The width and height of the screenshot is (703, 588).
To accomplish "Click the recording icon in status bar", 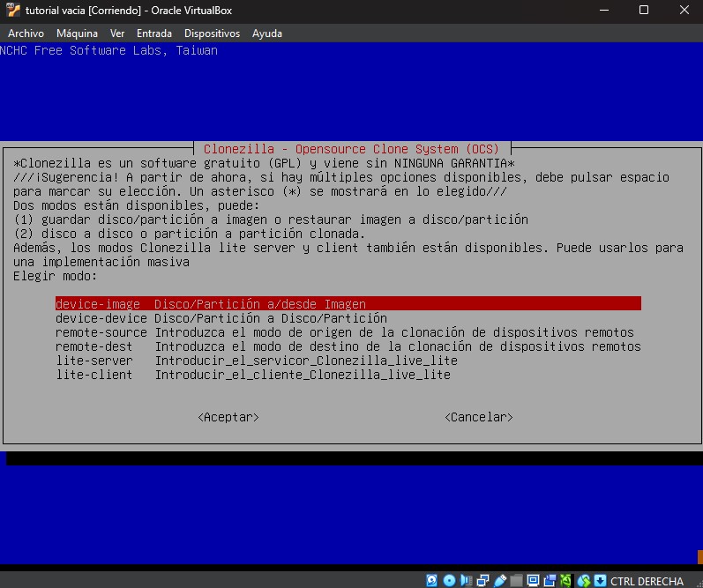I will tap(550, 581).
